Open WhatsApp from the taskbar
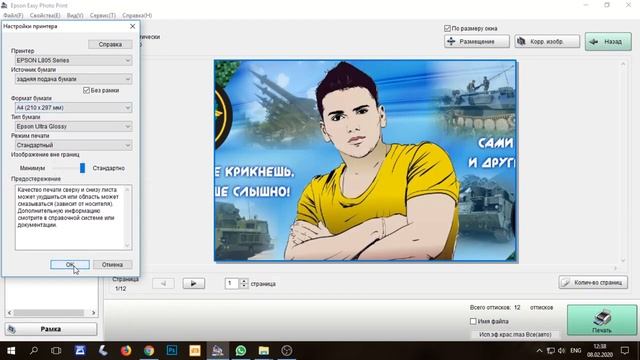640x360 pixels. tap(241, 350)
